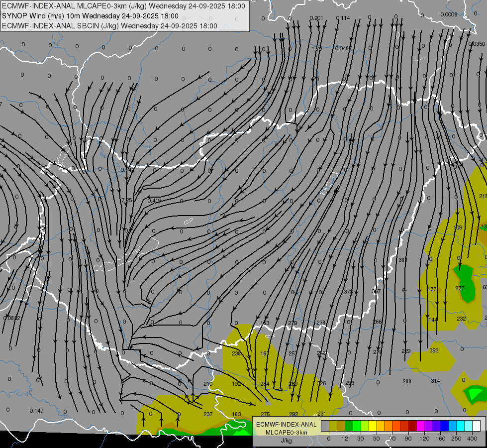The height and width of the screenshot is (448, 487).
Task: Click the 385 value on the map
Action: 403,260
